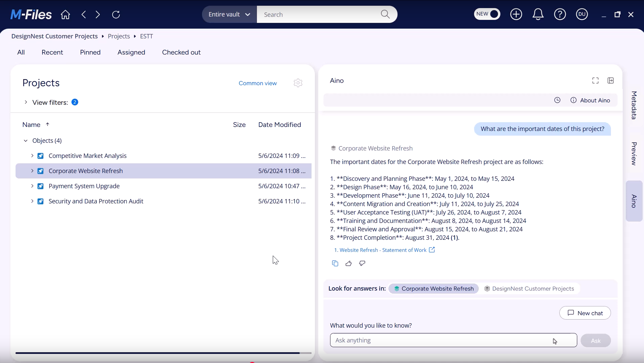
Task: Expand the Payment System Upgrade project
Action: point(32,186)
